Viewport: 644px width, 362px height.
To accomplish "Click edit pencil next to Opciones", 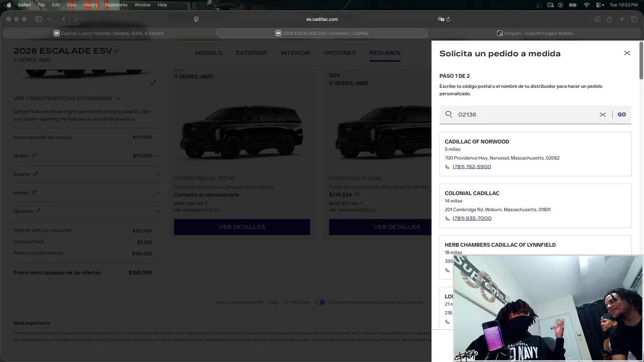I will (x=38, y=211).
